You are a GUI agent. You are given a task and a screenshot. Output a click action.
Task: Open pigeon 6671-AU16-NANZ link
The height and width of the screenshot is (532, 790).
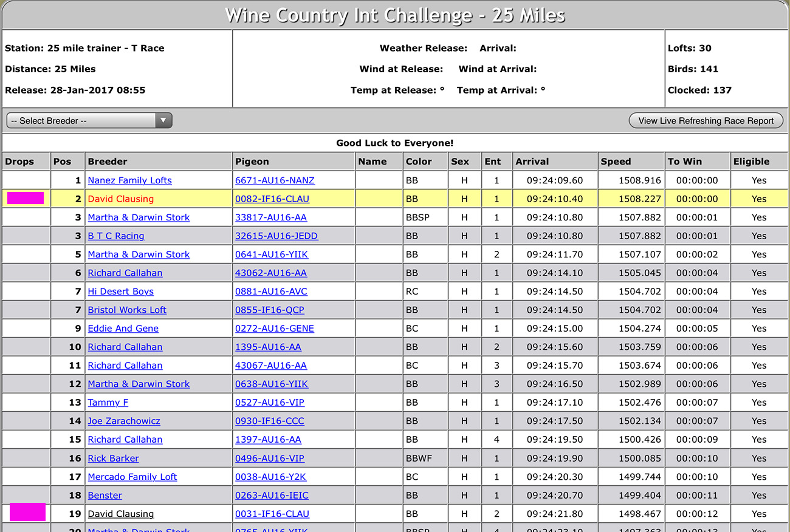(x=275, y=180)
